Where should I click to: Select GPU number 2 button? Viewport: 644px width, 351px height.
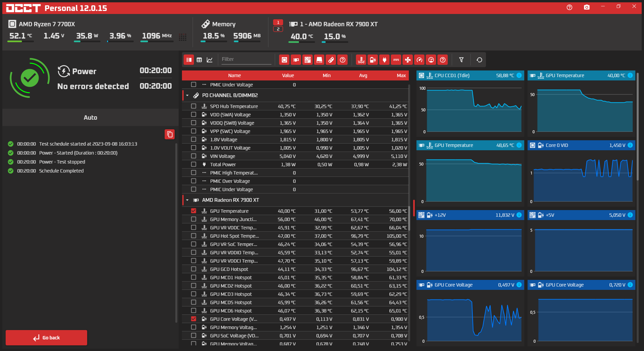tap(278, 29)
